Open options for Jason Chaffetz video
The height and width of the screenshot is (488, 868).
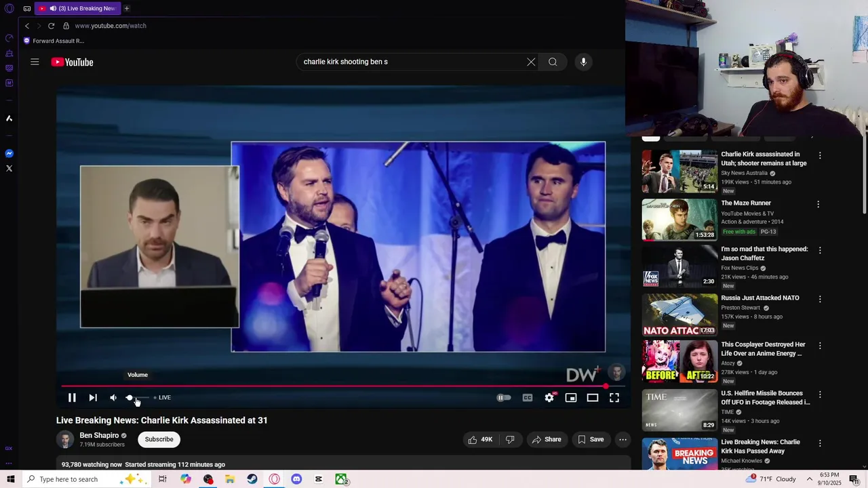(x=820, y=250)
